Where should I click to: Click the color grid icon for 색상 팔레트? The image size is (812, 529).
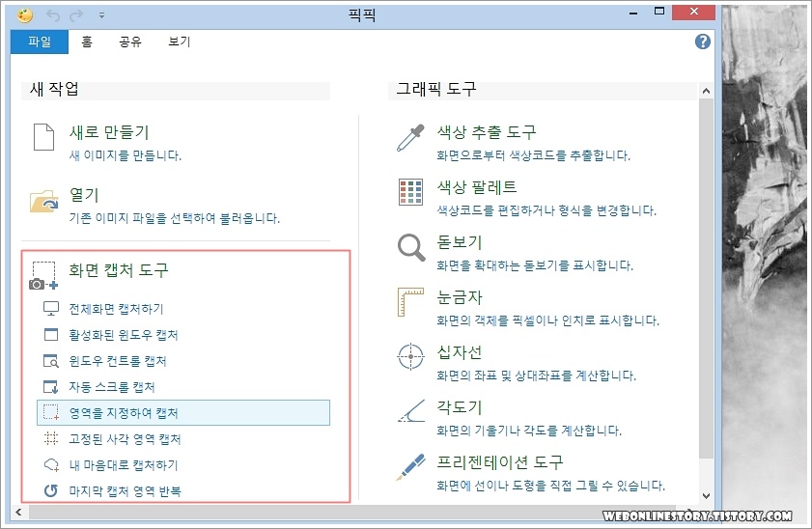point(410,192)
